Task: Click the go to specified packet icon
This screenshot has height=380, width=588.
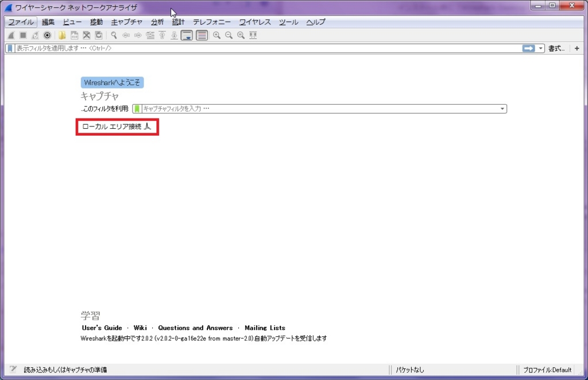Action: (150, 35)
